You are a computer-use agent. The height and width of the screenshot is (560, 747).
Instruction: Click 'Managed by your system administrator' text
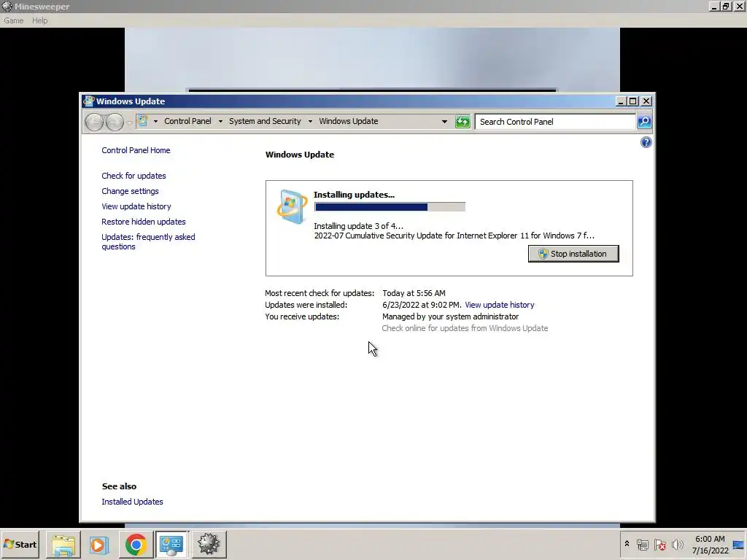point(450,316)
